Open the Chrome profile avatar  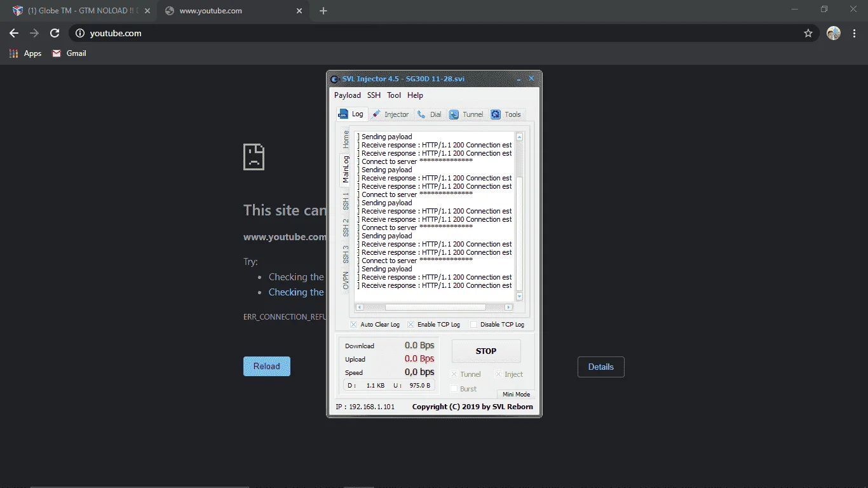coord(834,33)
